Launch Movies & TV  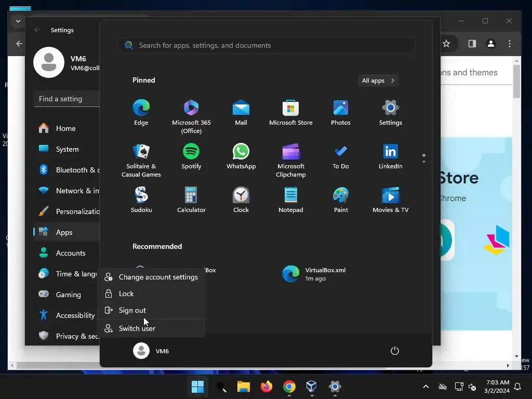(x=391, y=200)
